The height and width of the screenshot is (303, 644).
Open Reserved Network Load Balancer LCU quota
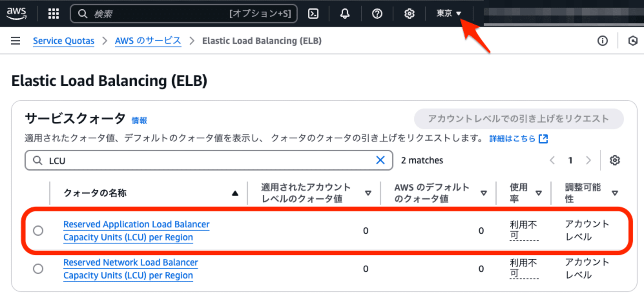click(x=130, y=269)
